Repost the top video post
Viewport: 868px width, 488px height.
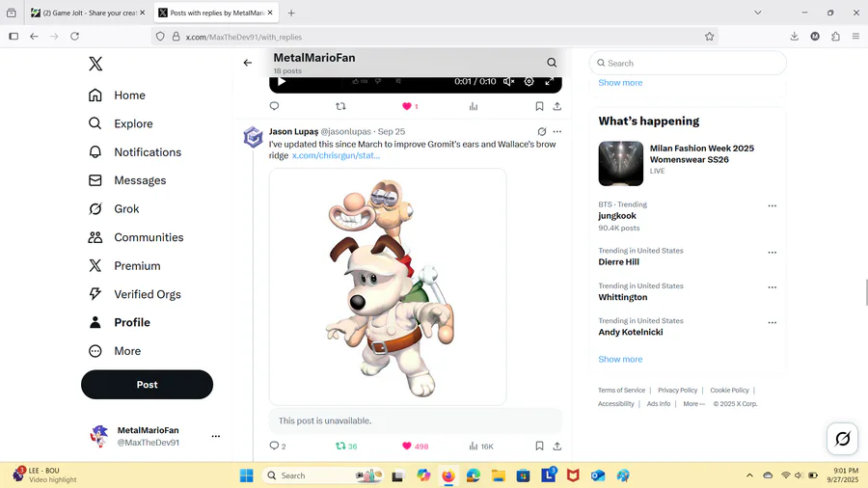pyautogui.click(x=340, y=106)
